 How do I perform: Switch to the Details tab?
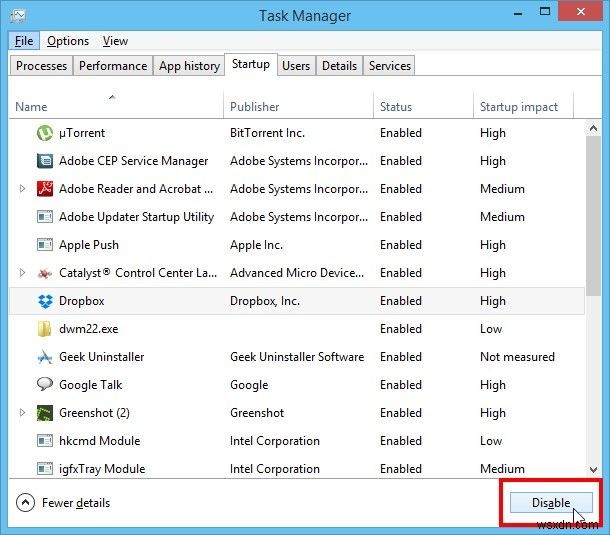point(339,66)
